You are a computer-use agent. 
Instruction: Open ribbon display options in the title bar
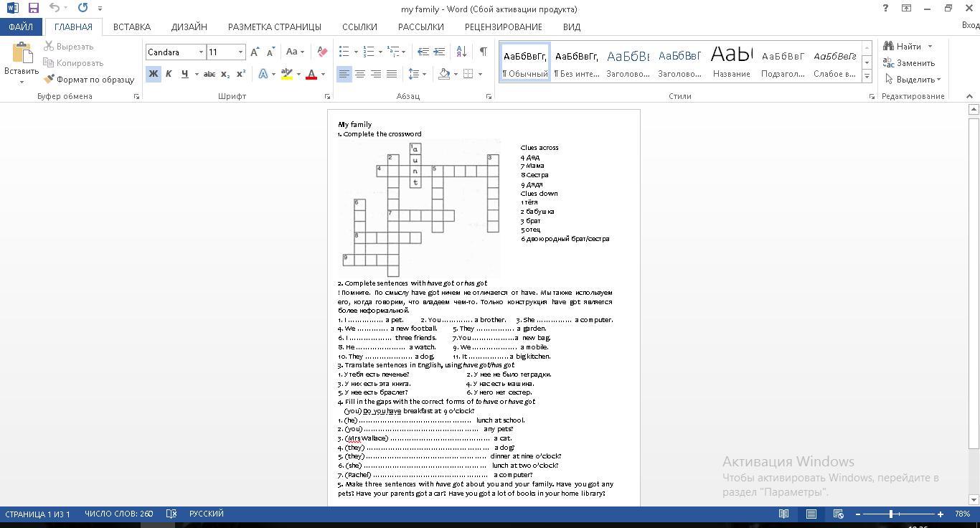coord(907,9)
